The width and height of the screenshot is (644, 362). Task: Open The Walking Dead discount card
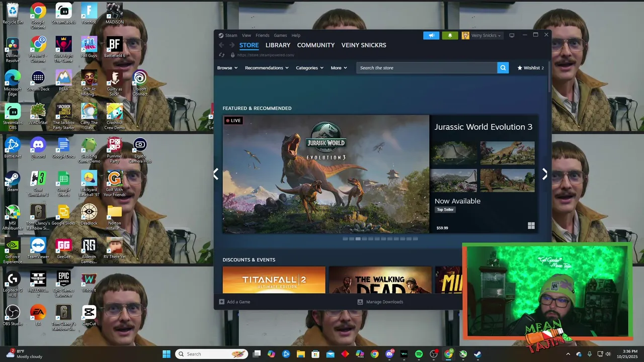(x=380, y=280)
